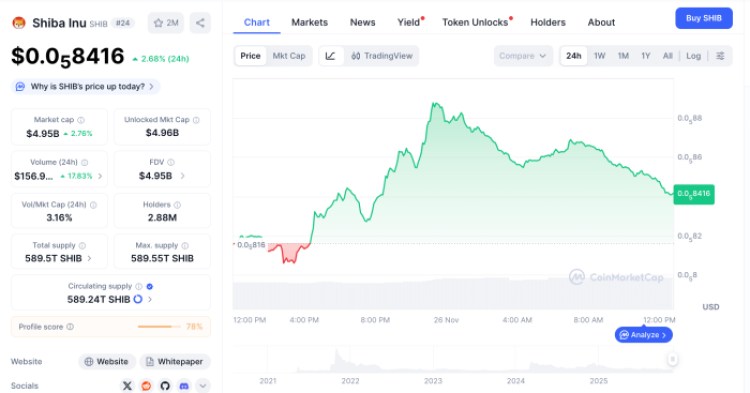750x393 pixels.
Task: Open the Reddit social link
Action: point(146,386)
